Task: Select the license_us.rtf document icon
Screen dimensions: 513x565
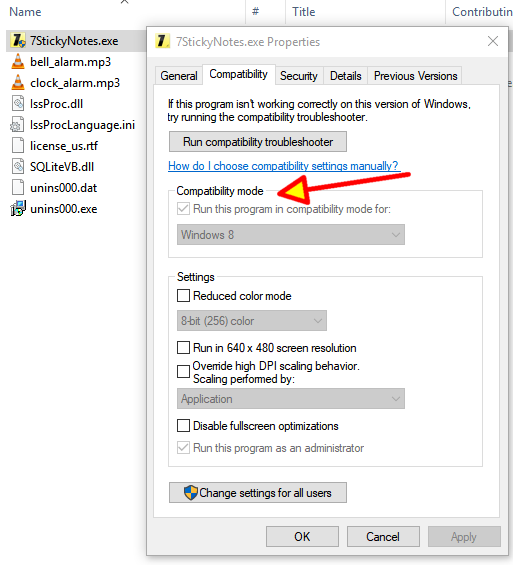Action: (18, 146)
